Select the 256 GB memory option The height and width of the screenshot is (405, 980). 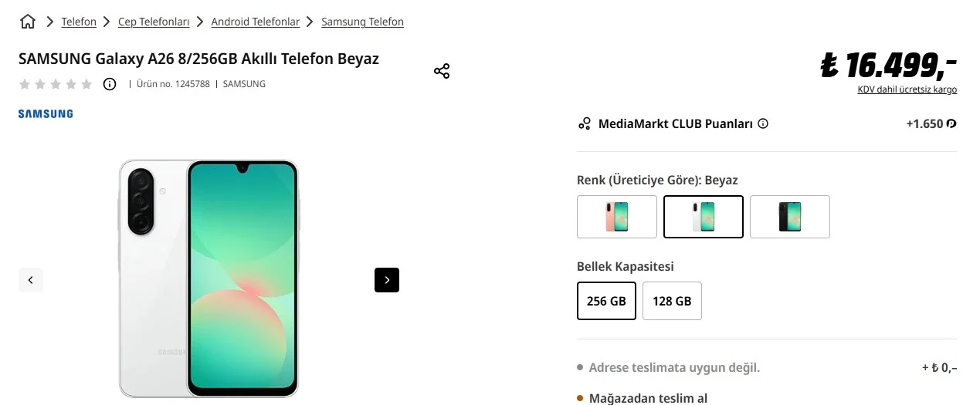(606, 301)
